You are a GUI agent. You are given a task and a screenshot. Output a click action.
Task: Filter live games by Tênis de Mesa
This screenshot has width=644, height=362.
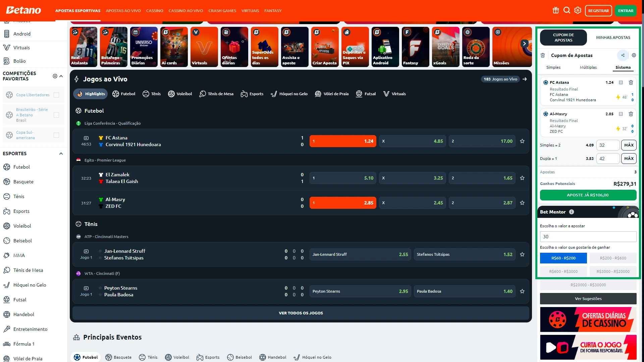point(216,94)
